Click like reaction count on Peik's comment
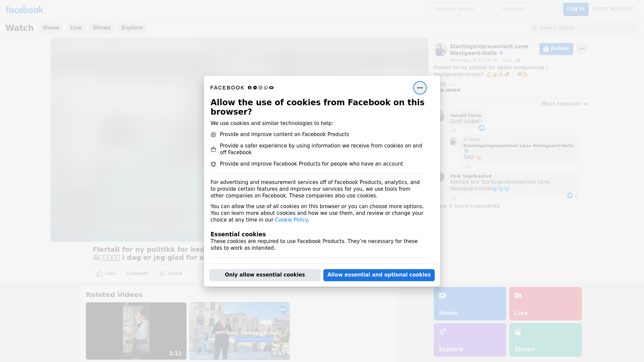This screenshot has height=362, width=644. pyautogui.click(x=572, y=195)
